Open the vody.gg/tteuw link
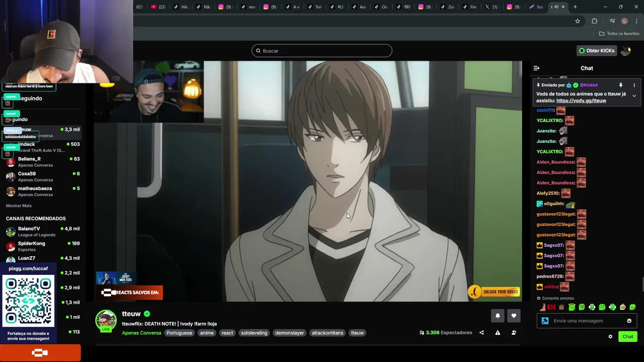 coord(581,101)
